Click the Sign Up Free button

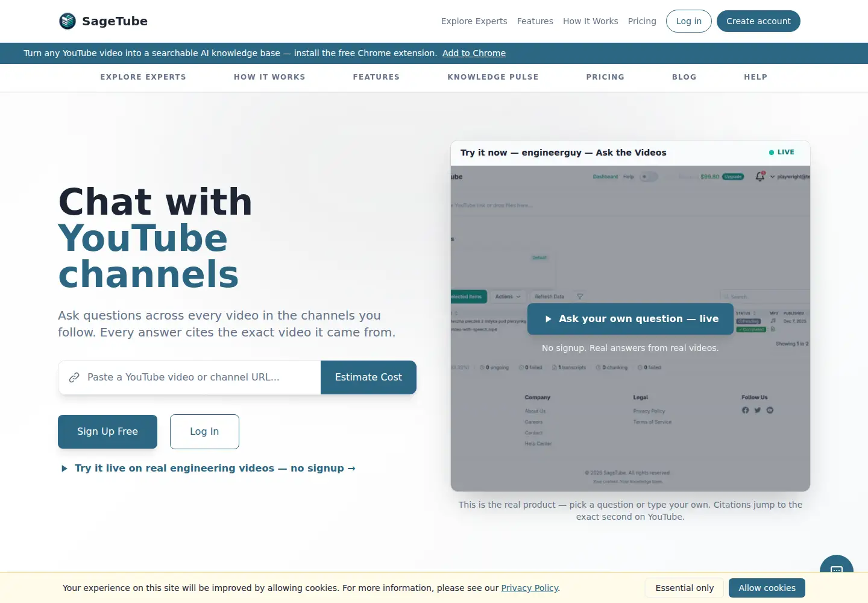point(107,432)
